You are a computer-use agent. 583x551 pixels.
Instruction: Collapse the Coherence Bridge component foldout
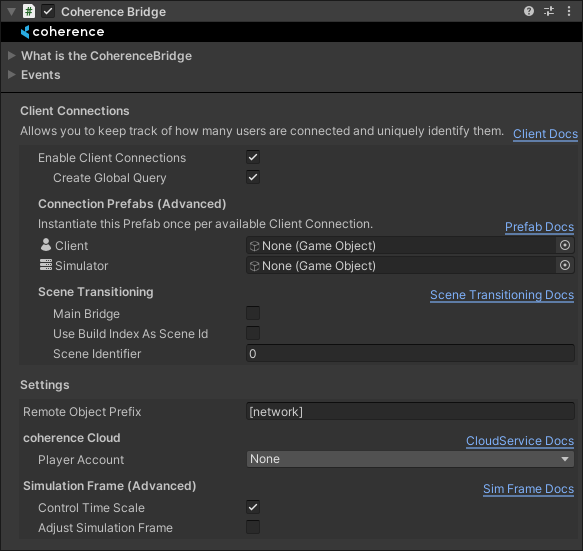(11, 12)
